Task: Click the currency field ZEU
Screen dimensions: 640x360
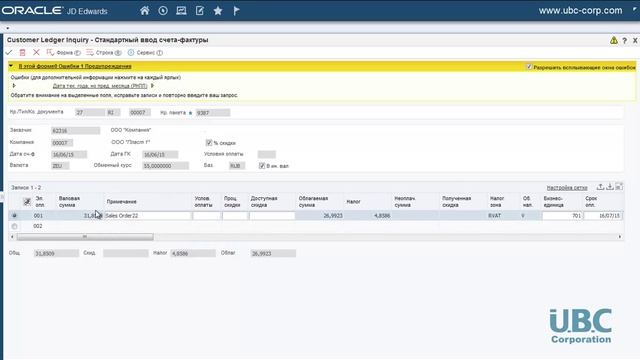Action: pyautogui.click(x=60, y=166)
